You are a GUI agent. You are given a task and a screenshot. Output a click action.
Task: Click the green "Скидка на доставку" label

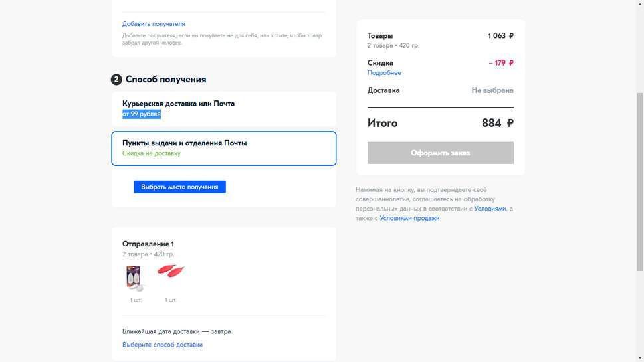151,153
